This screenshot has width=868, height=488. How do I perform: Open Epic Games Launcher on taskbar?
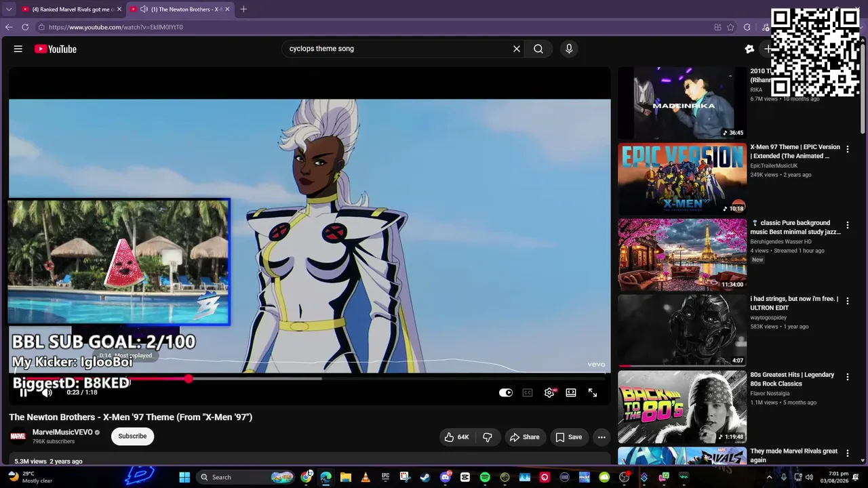[x=385, y=477]
